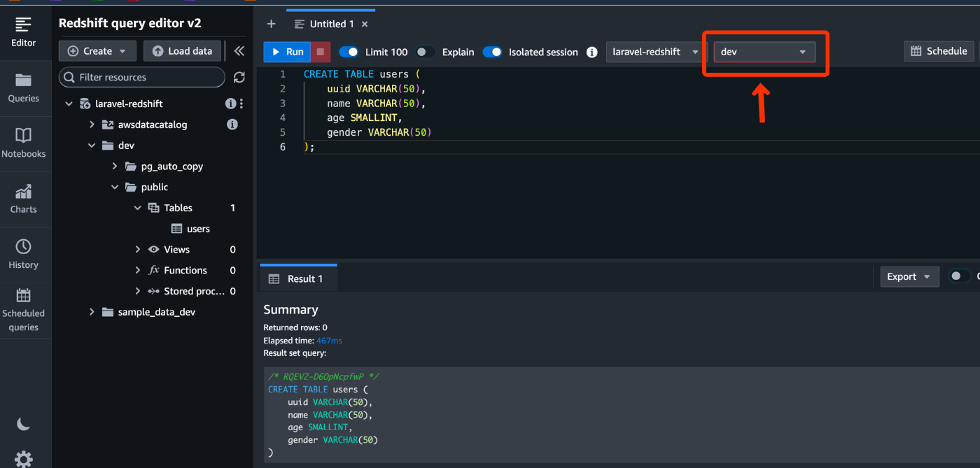
Task: Select the Result 1 tab
Action: click(x=298, y=278)
